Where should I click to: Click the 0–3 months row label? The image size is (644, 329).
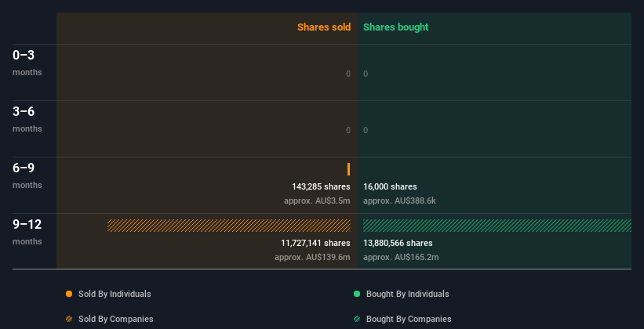27,63
